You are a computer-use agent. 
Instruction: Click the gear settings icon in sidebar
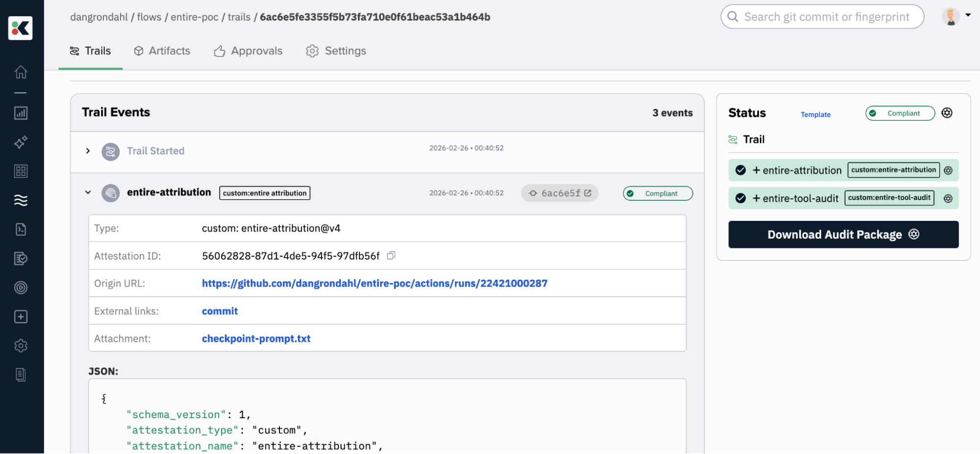[21, 346]
